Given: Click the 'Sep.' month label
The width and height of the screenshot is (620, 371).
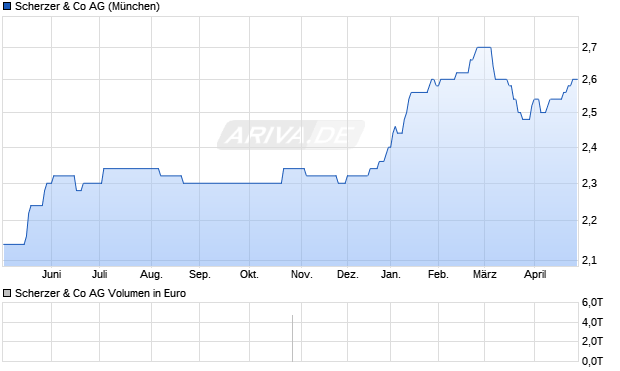Looking at the screenshot, I should point(200,274).
